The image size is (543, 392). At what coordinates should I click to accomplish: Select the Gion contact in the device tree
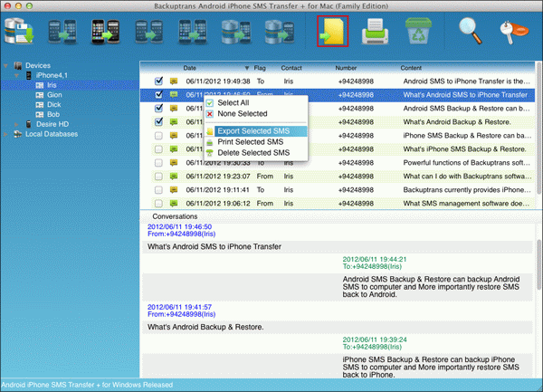coord(55,93)
